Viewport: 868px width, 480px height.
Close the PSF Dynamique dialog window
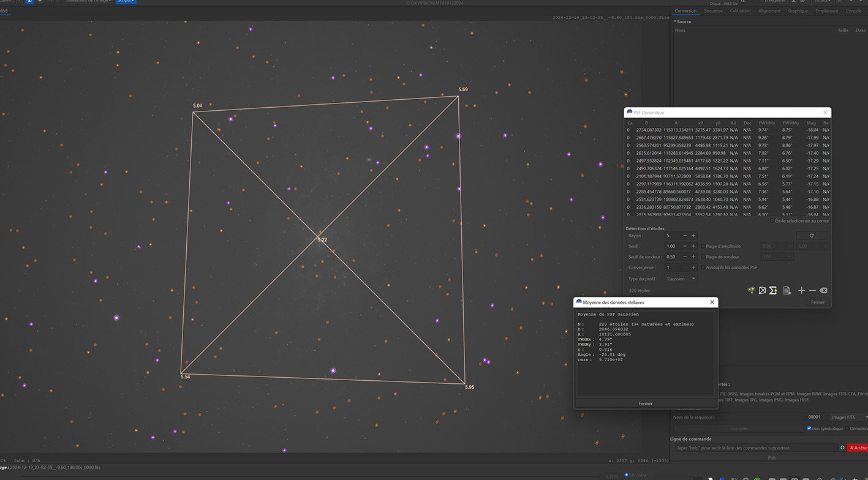pos(825,113)
